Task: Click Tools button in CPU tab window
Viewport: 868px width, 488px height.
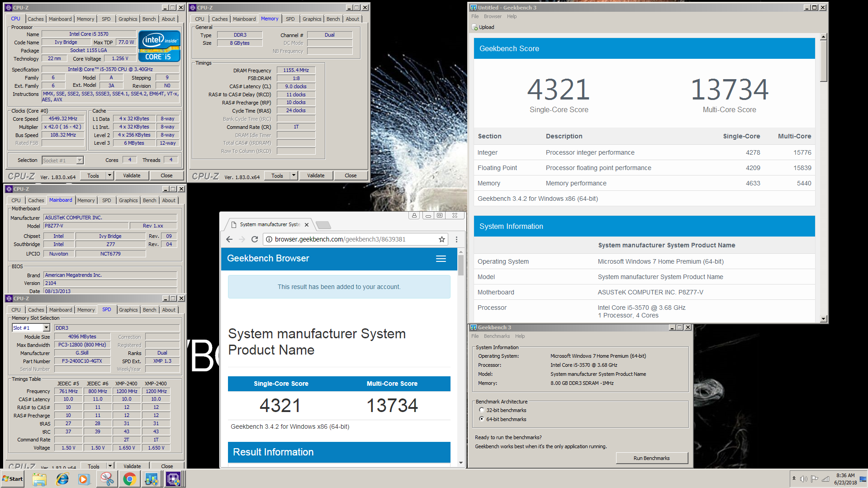Action: [93, 175]
